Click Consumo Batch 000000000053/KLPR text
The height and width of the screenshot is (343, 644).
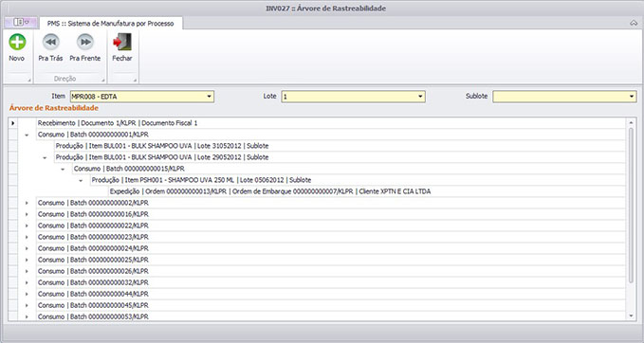93,316
